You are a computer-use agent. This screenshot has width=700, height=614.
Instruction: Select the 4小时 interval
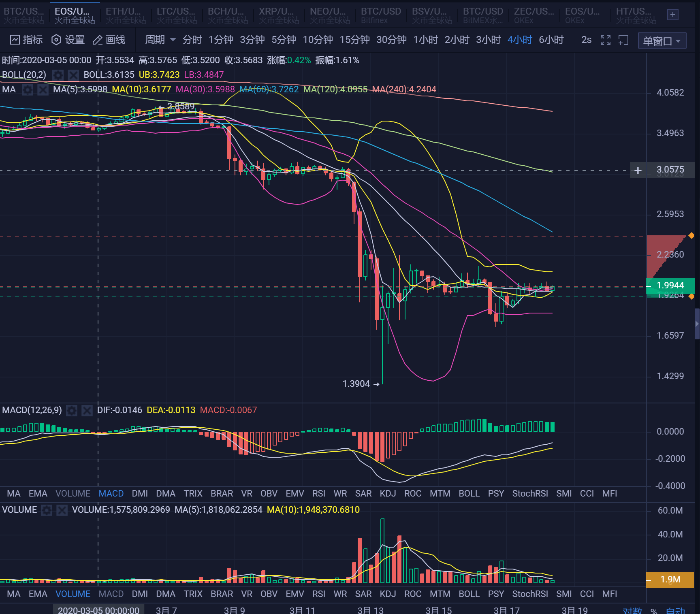coord(520,40)
